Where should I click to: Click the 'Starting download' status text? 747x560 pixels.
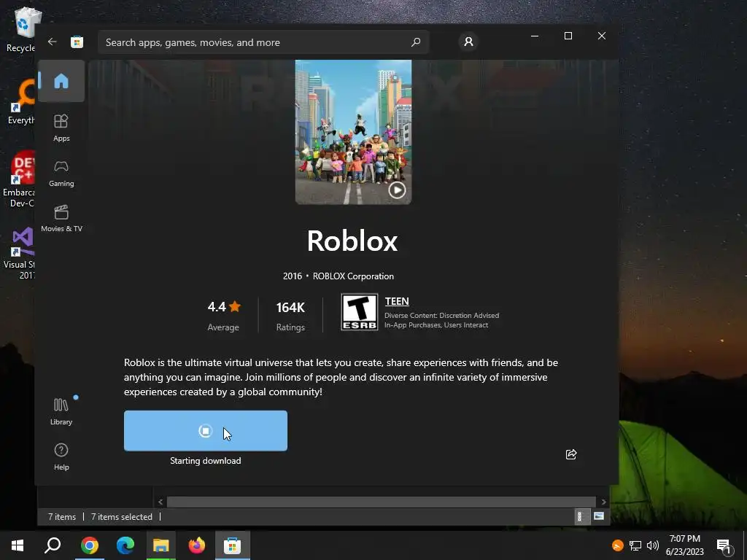pos(205,461)
